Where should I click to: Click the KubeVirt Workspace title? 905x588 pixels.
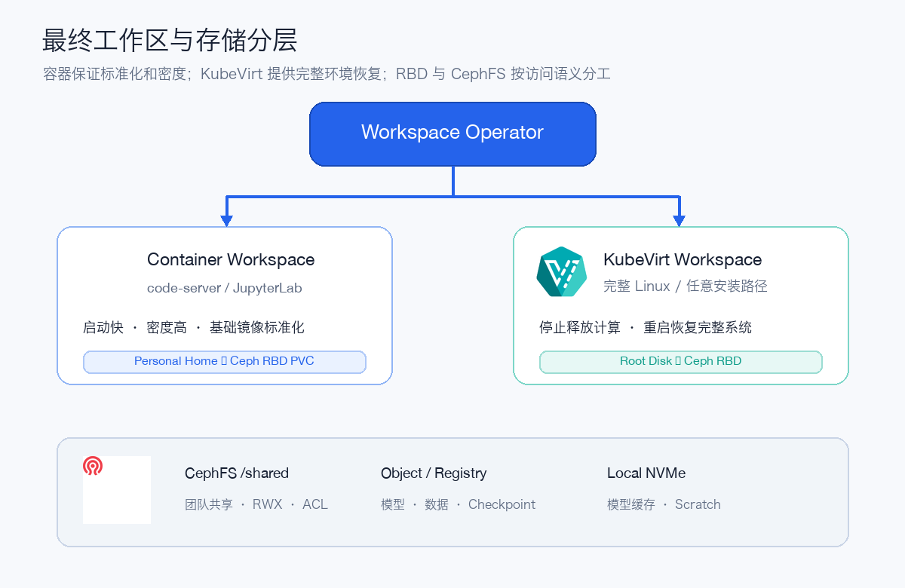[683, 260]
